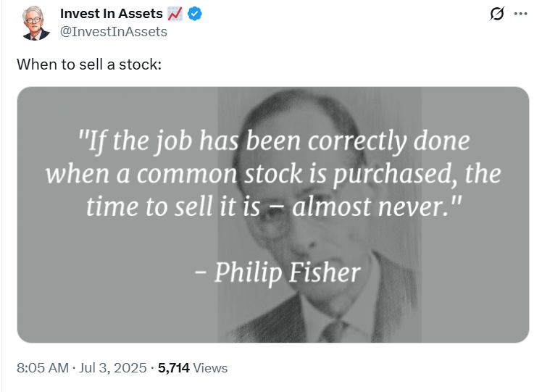542x392 pixels.
Task: Open the Grok explain-post icon
Action: click(x=497, y=14)
